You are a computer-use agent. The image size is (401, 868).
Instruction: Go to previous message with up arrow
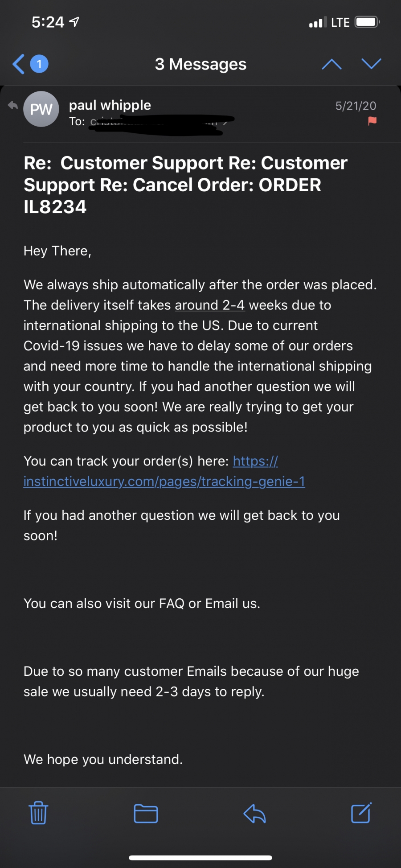[331, 64]
